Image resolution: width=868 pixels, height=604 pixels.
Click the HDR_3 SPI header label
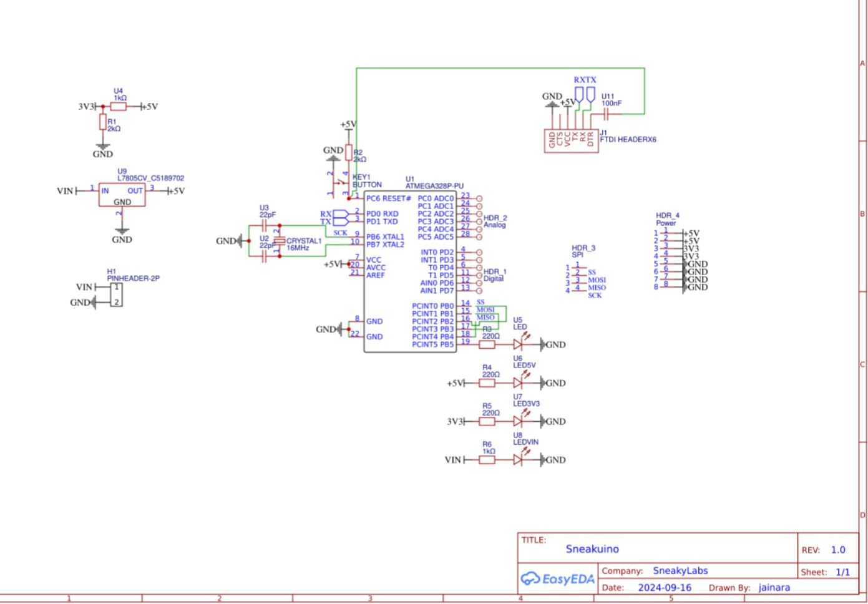[583, 251]
